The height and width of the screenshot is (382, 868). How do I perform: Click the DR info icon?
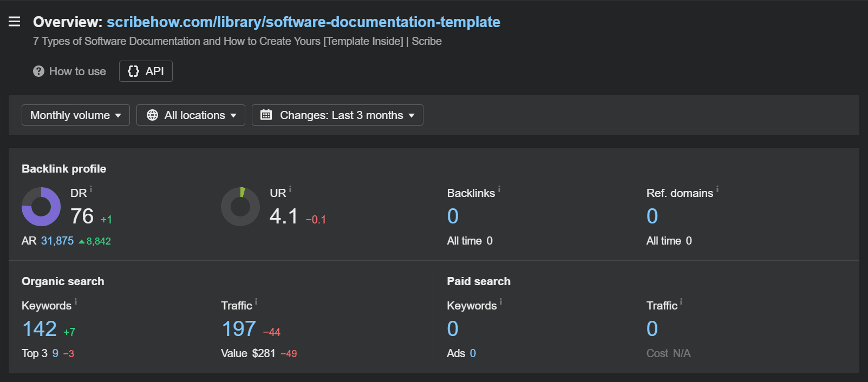(91, 189)
